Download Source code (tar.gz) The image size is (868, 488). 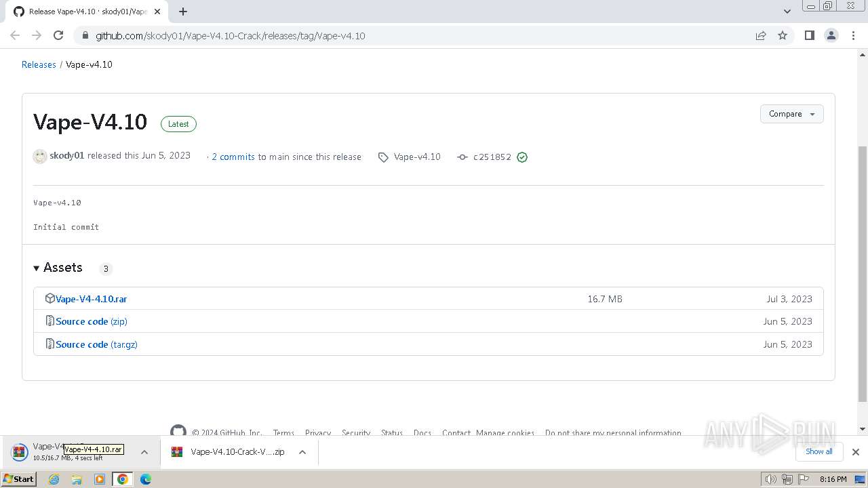(96, 344)
